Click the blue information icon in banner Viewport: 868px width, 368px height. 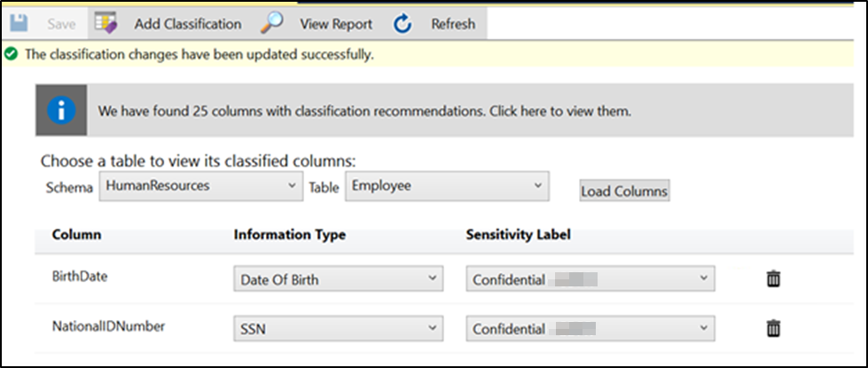(x=61, y=112)
